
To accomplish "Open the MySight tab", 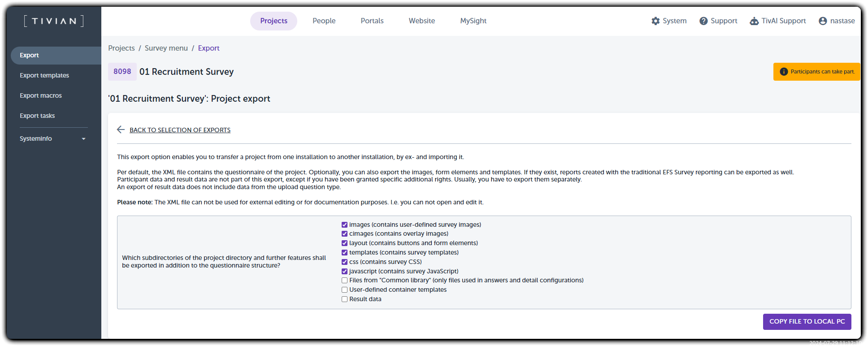I will pyautogui.click(x=473, y=21).
